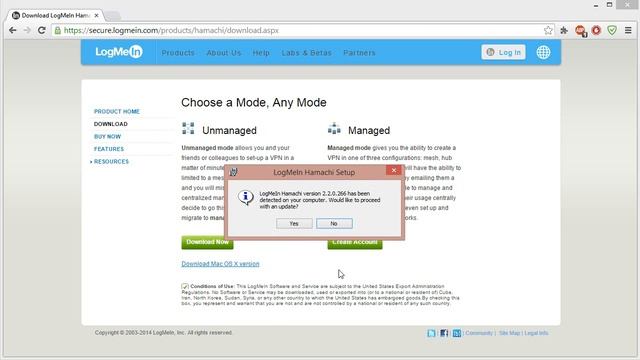Toggle the Conditions of Use checkbox
Screen dimensions: 640x360
(x=185, y=287)
